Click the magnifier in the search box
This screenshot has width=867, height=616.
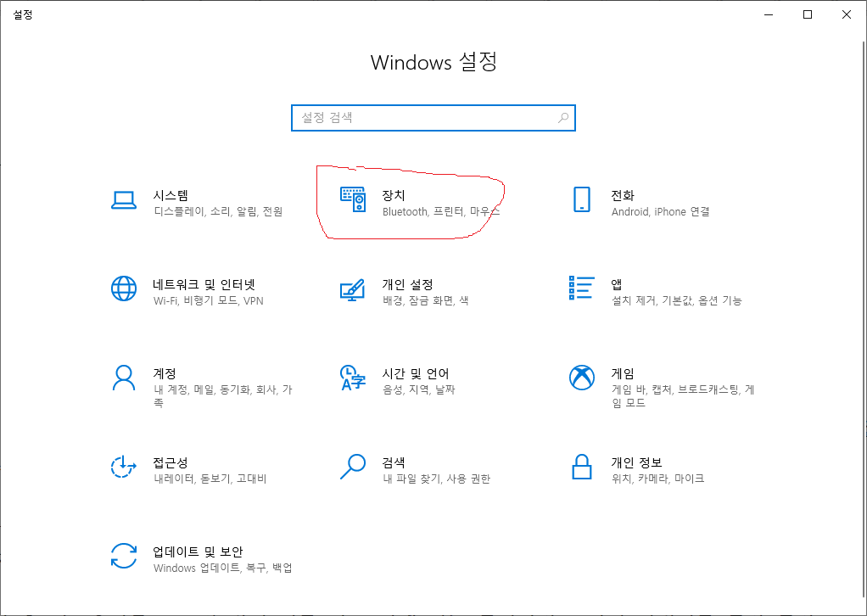pyautogui.click(x=563, y=118)
